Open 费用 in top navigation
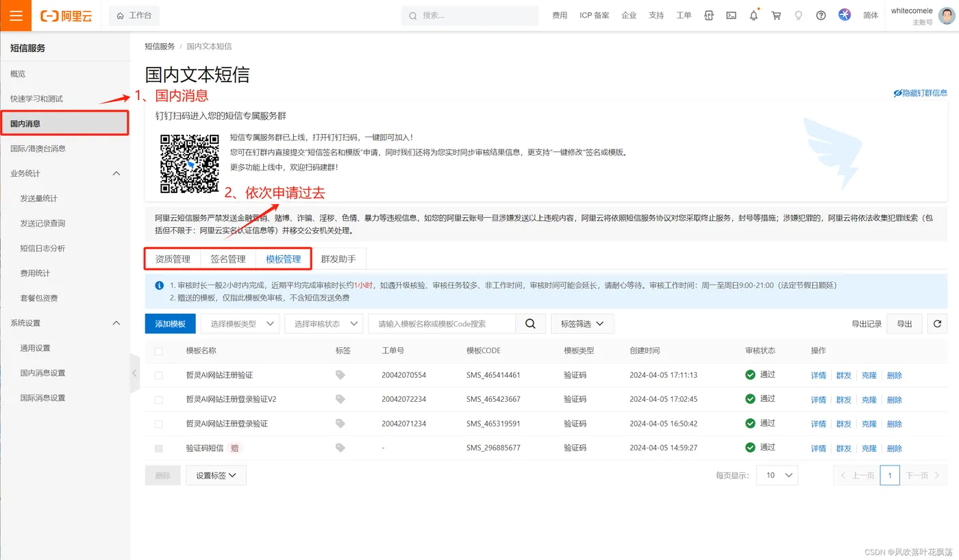The width and height of the screenshot is (959, 560). click(560, 15)
